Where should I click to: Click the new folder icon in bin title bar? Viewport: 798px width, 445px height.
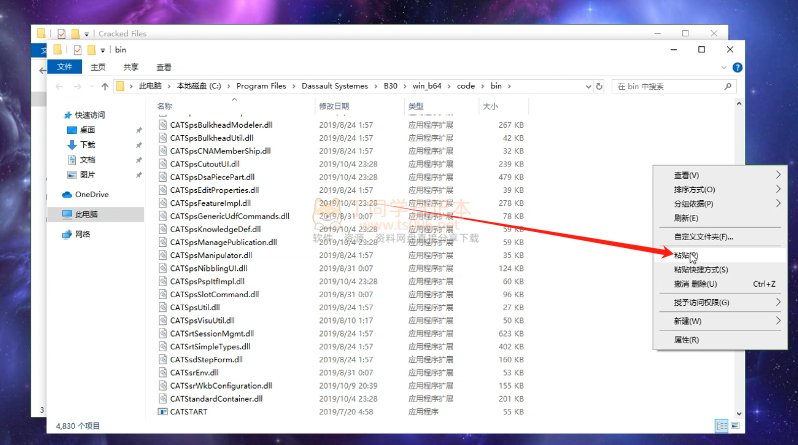(91, 50)
